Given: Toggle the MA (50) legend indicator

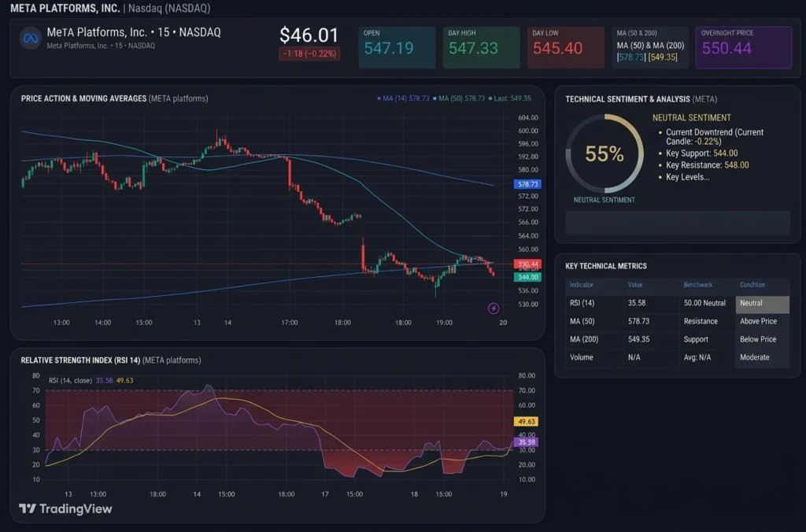Looking at the screenshot, I should 459,98.
